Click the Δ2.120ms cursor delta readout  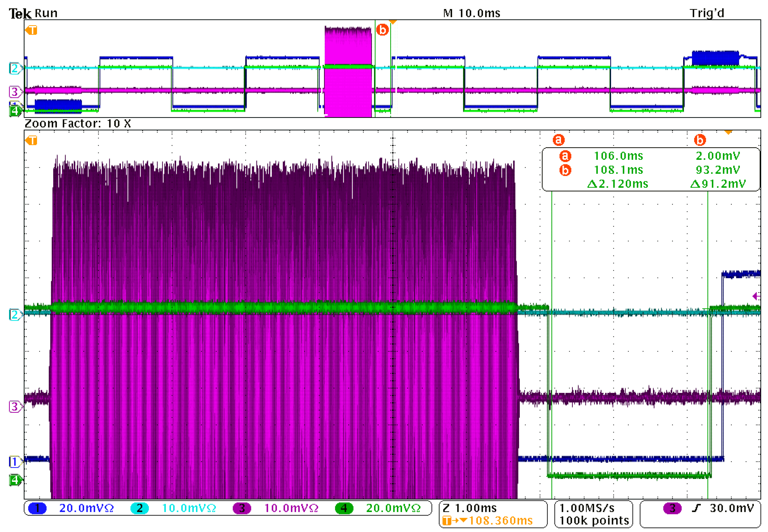coord(618,184)
